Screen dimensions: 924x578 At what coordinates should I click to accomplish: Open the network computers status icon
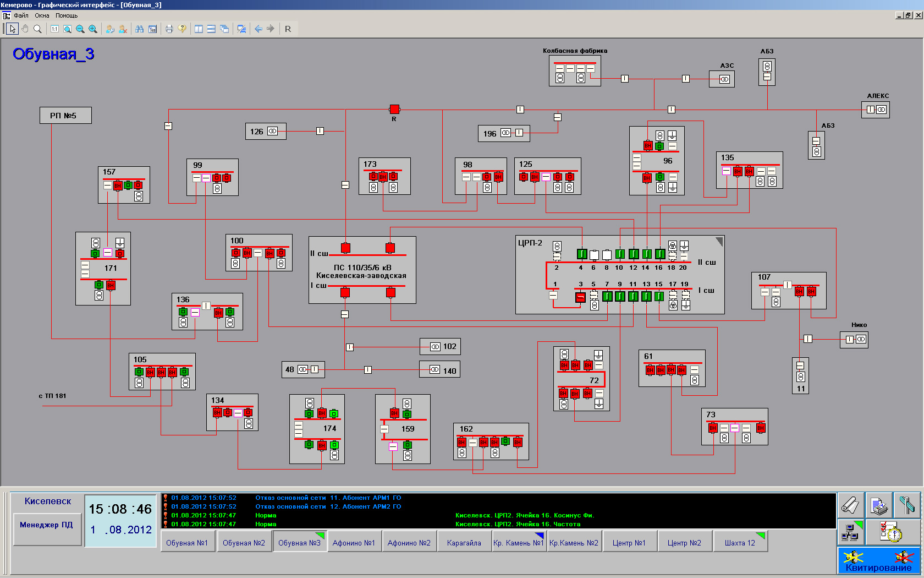pyautogui.click(x=850, y=532)
